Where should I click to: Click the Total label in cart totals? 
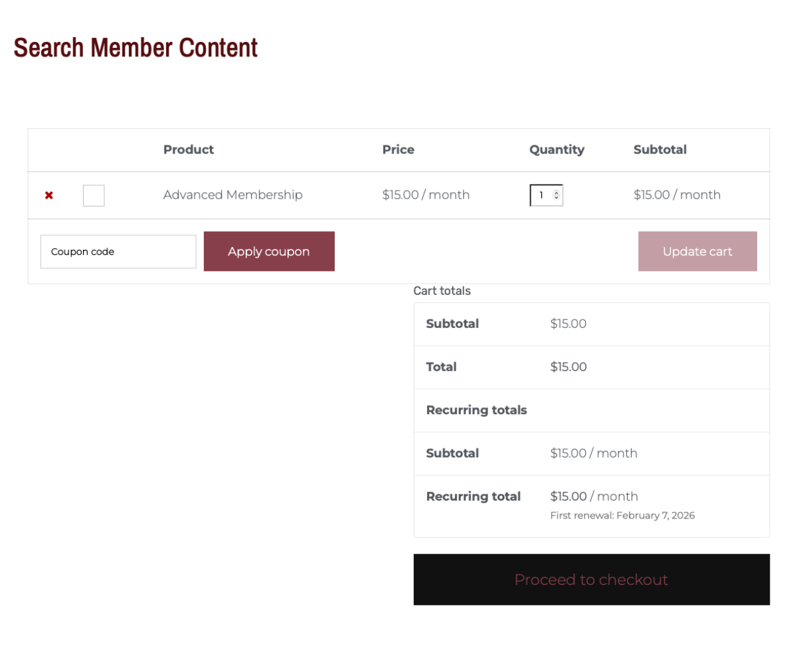point(441,367)
